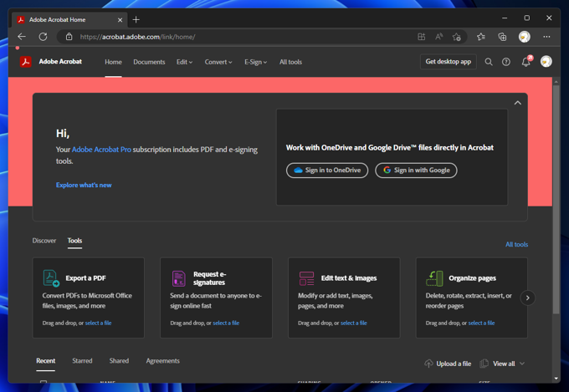Click the View all documents icon
This screenshot has width=569, height=392.
click(484, 364)
